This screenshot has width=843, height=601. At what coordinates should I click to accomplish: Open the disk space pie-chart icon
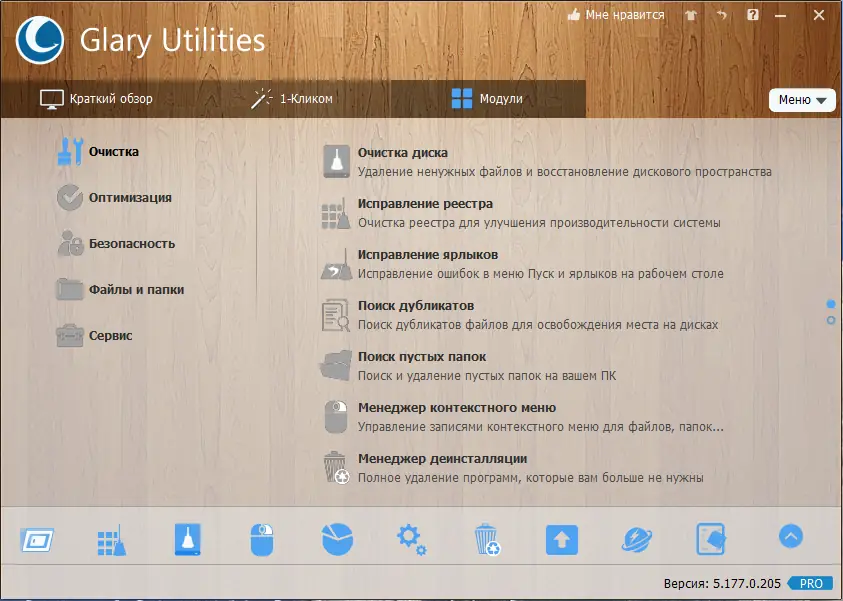click(337, 539)
